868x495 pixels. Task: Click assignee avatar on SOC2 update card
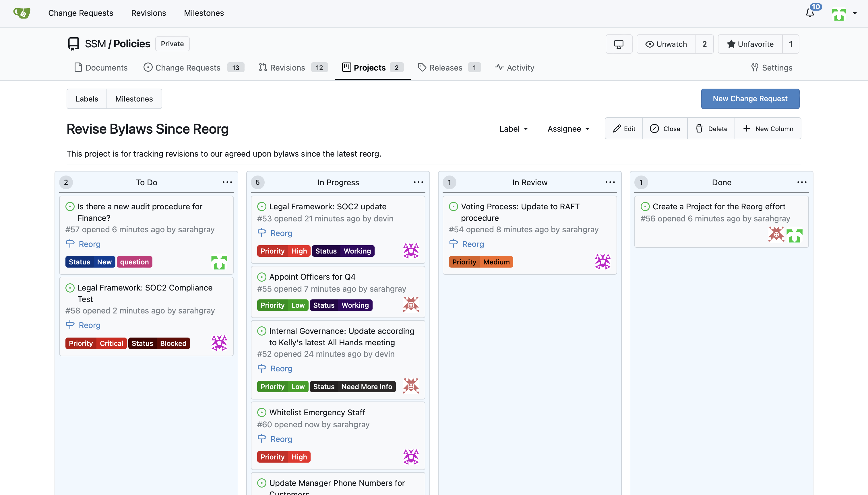411,251
